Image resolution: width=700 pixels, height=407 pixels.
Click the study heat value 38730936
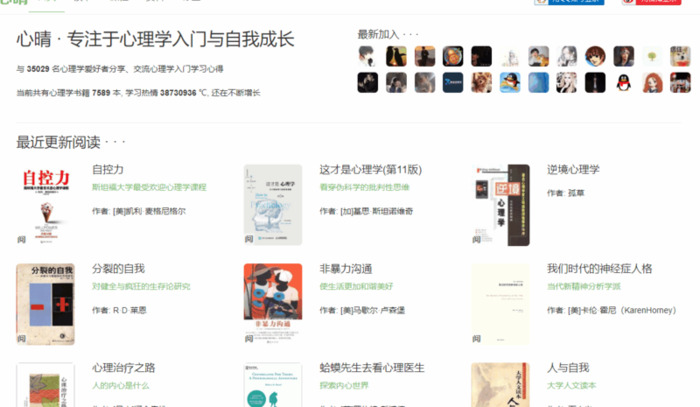tap(178, 93)
